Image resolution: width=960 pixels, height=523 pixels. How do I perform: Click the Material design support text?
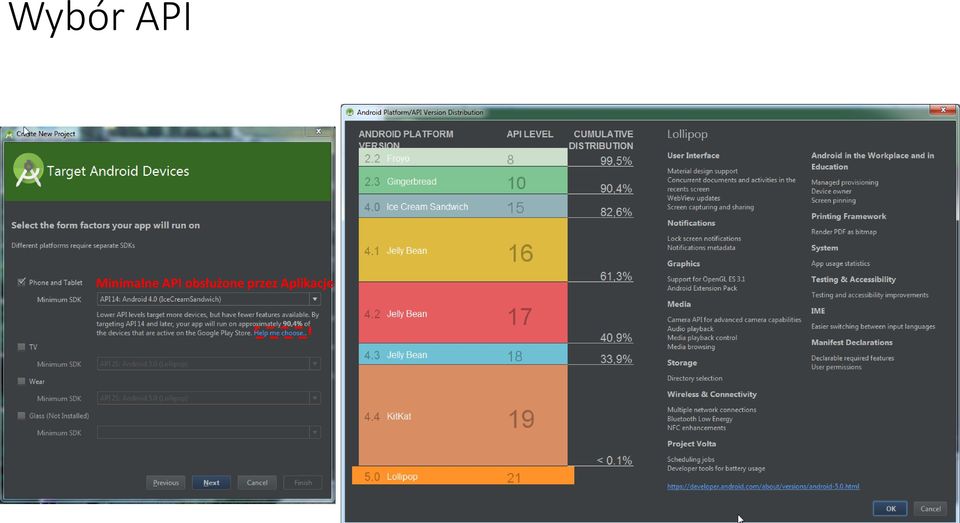pyautogui.click(x=702, y=171)
